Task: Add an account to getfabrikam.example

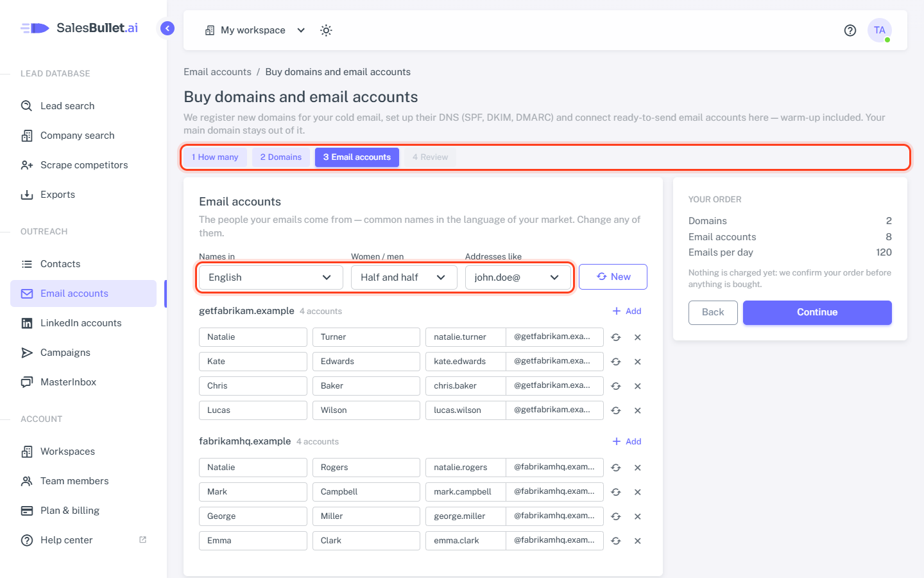Action: (627, 311)
